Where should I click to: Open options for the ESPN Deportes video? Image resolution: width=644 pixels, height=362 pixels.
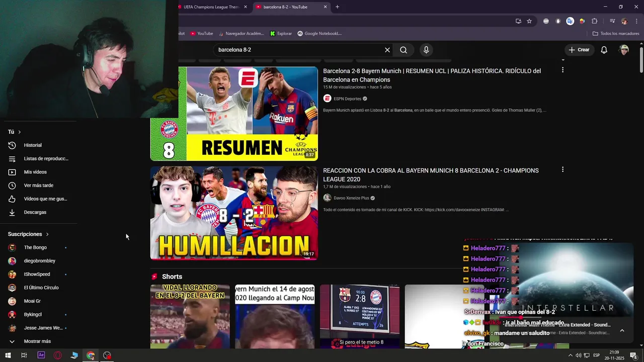click(562, 70)
